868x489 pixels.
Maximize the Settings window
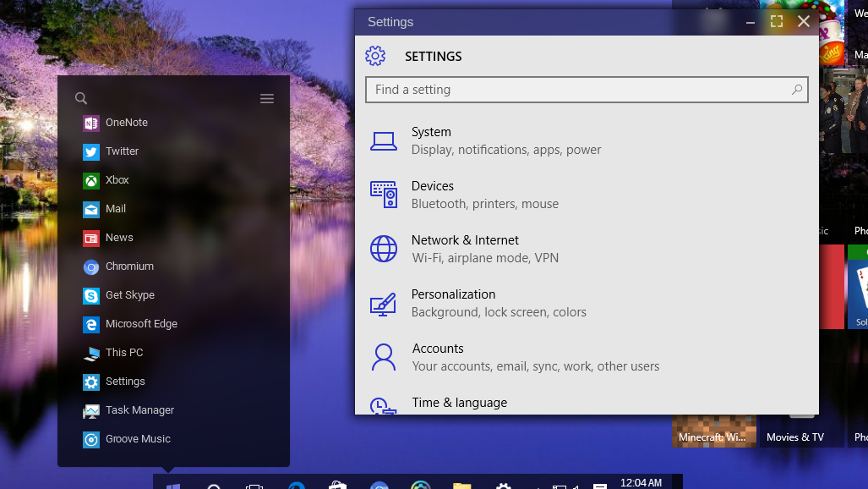click(777, 22)
